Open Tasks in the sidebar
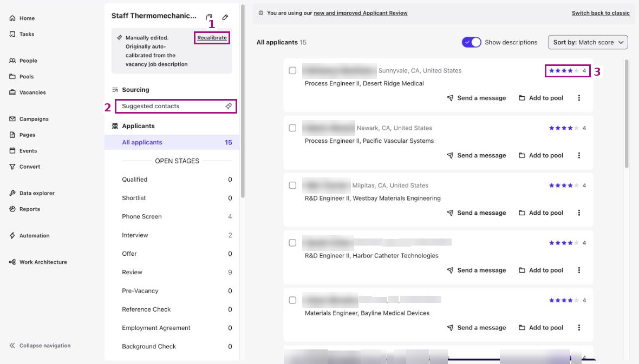This screenshot has height=364, width=639. (x=22, y=34)
